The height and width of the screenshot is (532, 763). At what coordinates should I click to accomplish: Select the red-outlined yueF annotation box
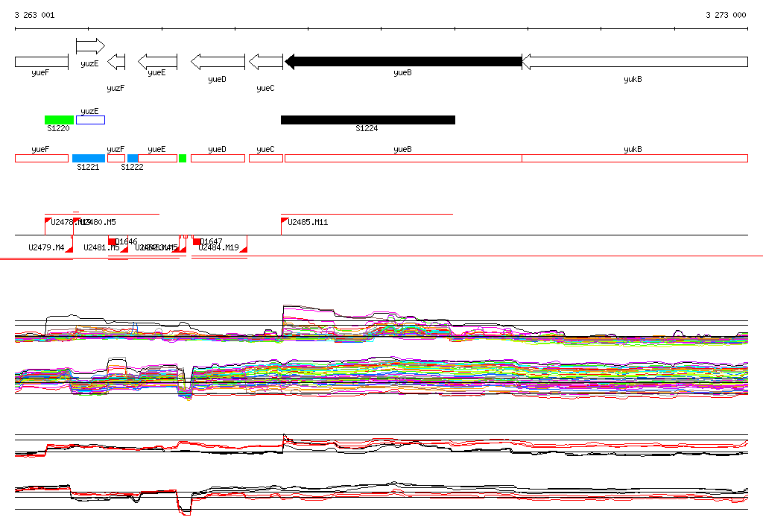click(x=42, y=158)
